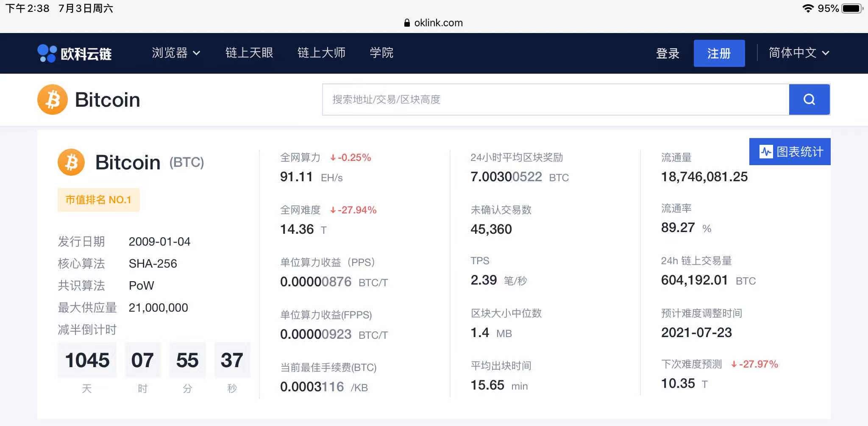Click the red down arrow beside -27.97%
Image resolution: width=868 pixels, height=426 pixels.
tap(734, 364)
